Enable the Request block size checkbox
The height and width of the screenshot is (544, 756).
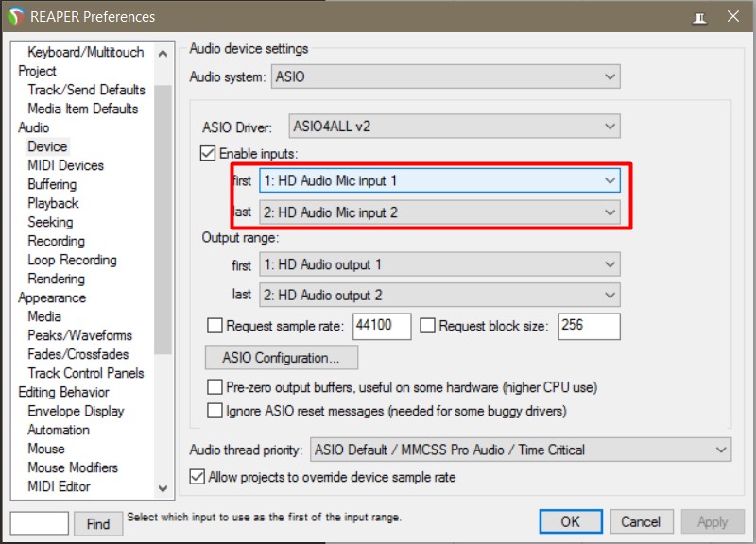pyautogui.click(x=427, y=326)
